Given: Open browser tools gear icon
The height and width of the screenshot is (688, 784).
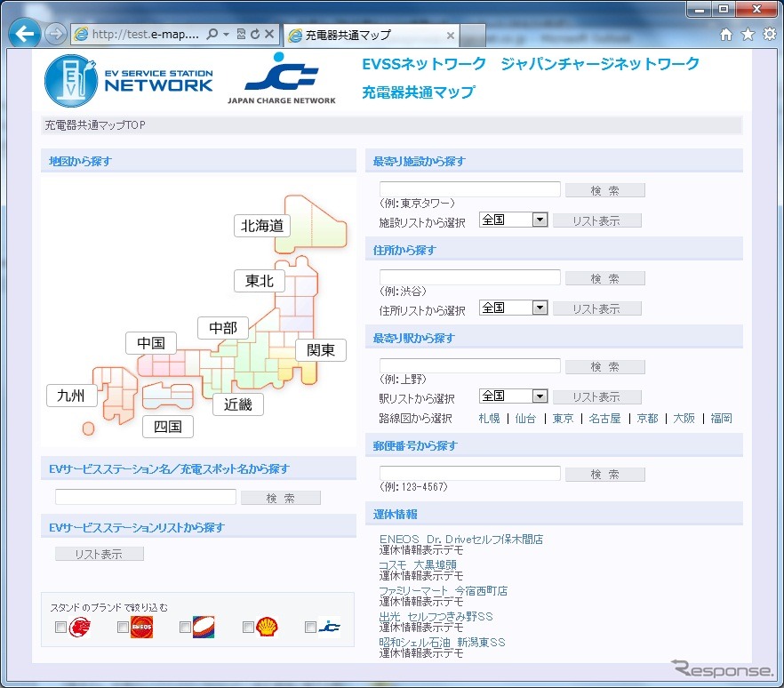Looking at the screenshot, I should point(769,35).
